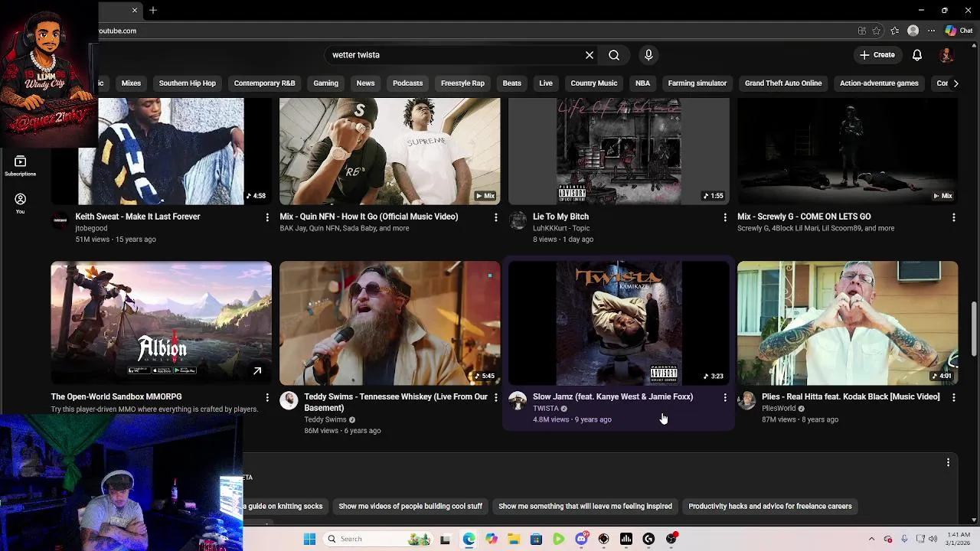Select the Farming simulator chip
This screenshot has width=980, height=551.
[697, 83]
